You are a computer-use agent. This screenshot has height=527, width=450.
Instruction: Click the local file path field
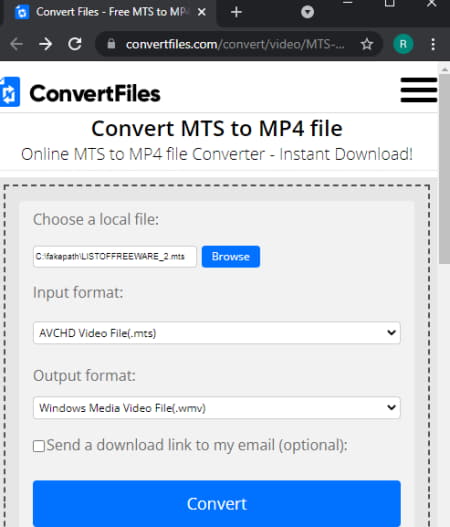[115, 257]
